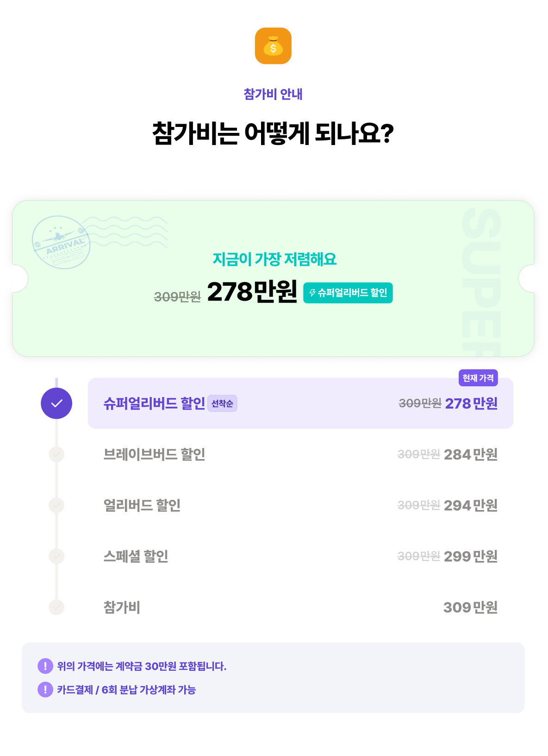Select the 얼리버드 할인 row label
548x756 pixels.
pyautogui.click(x=142, y=505)
